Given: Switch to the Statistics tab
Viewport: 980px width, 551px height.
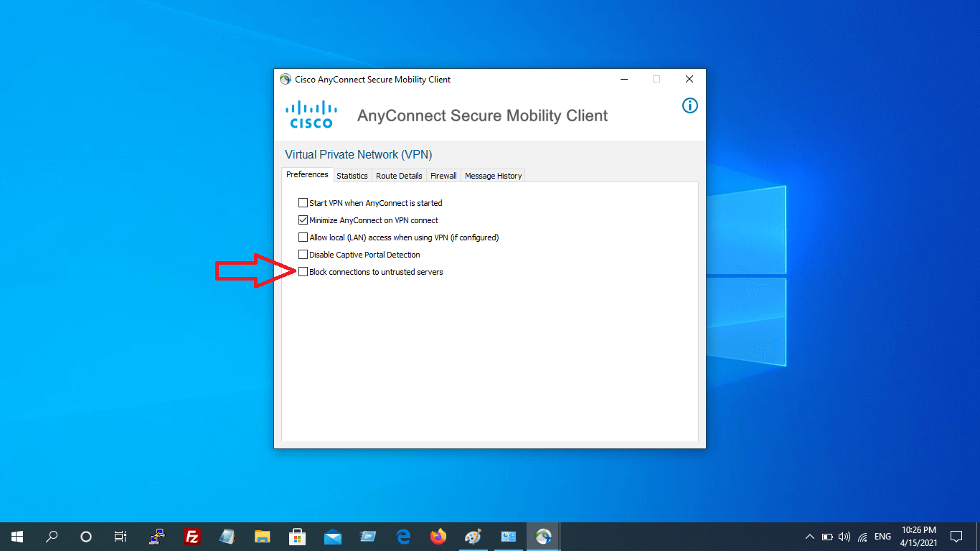Looking at the screenshot, I should coord(352,176).
